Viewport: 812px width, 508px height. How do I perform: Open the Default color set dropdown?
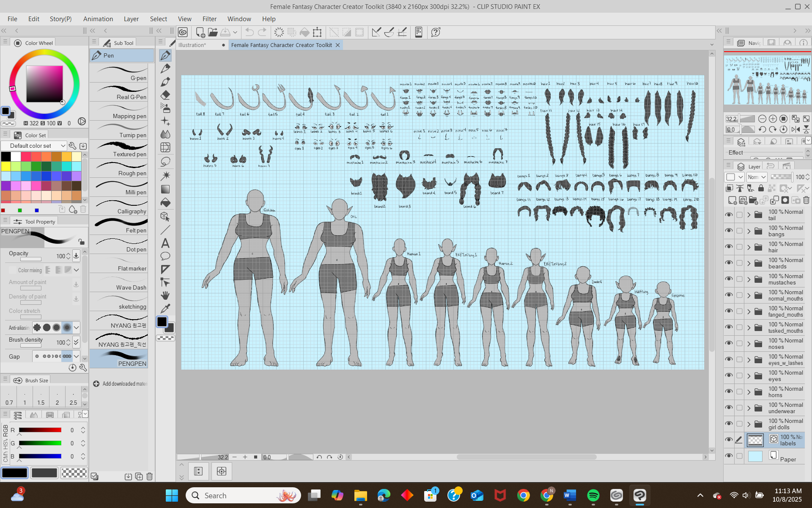[34, 146]
